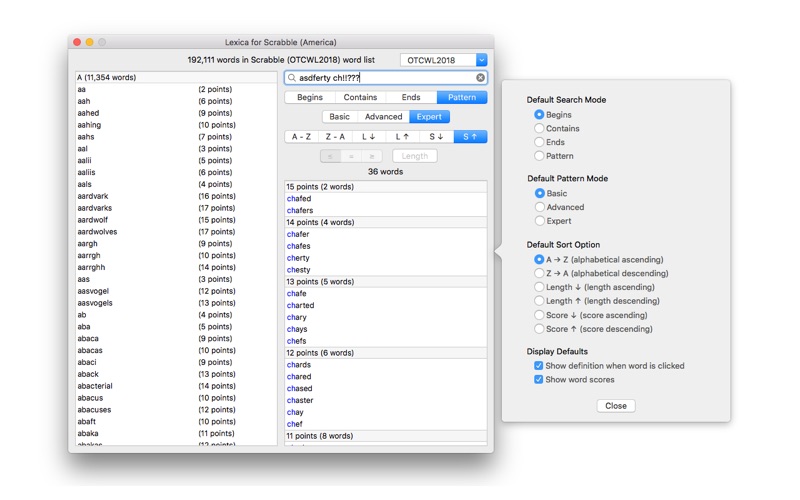Select aarrghh in the word list

91,267
